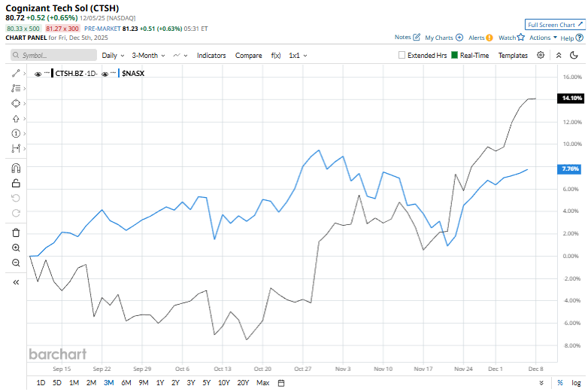Open $NASX series options ellipsis
This screenshot has width=588, height=392.
click(114, 73)
